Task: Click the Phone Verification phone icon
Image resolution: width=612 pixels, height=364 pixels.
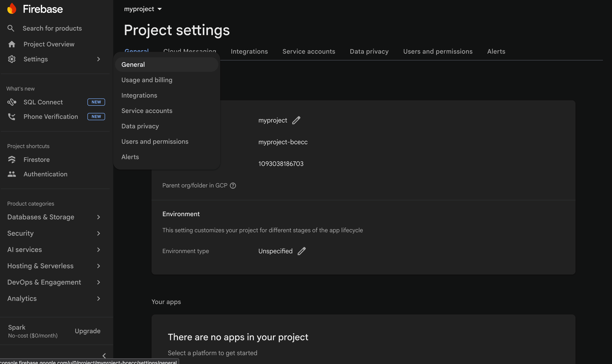Action: tap(12, 117)
